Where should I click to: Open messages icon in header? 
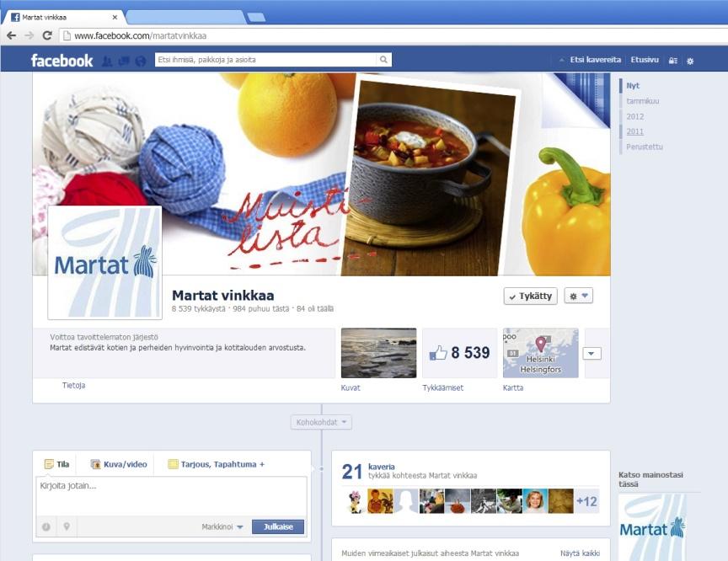coord(124,61)
